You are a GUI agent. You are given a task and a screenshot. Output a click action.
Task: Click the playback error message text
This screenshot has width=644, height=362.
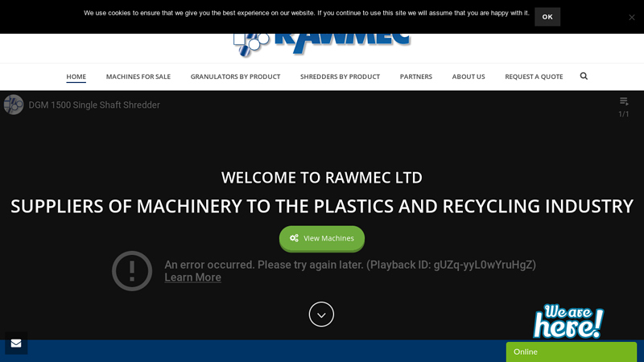click(x=350, y=265)
